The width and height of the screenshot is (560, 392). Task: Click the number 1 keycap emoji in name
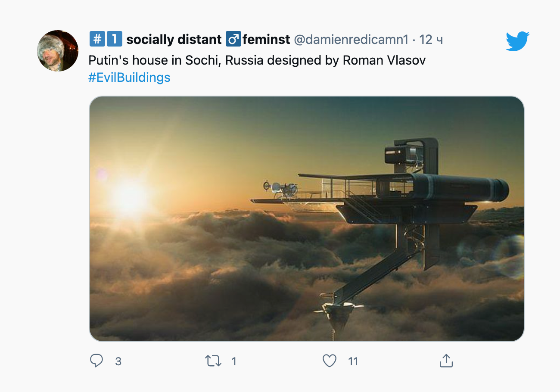(x=114, y=40)
